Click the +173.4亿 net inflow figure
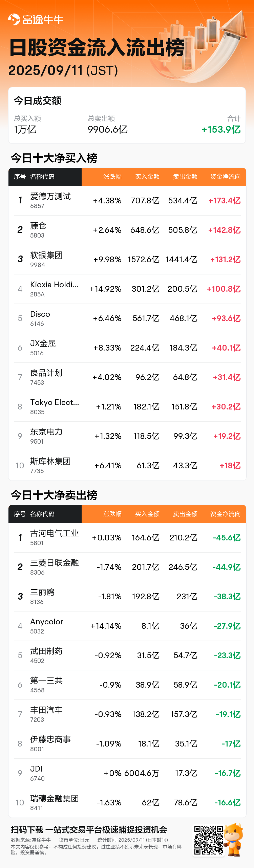The width and height of the screenshot is (254, 868). pyautogui.click(x=225, y=201)
